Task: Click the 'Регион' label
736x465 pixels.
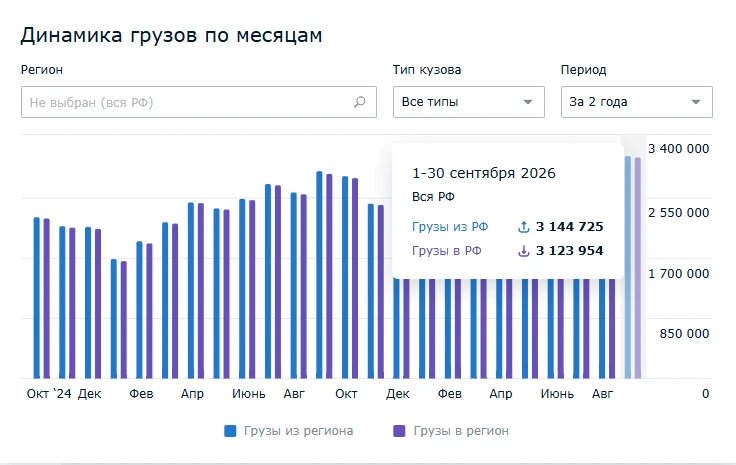Action: point(42,70)
